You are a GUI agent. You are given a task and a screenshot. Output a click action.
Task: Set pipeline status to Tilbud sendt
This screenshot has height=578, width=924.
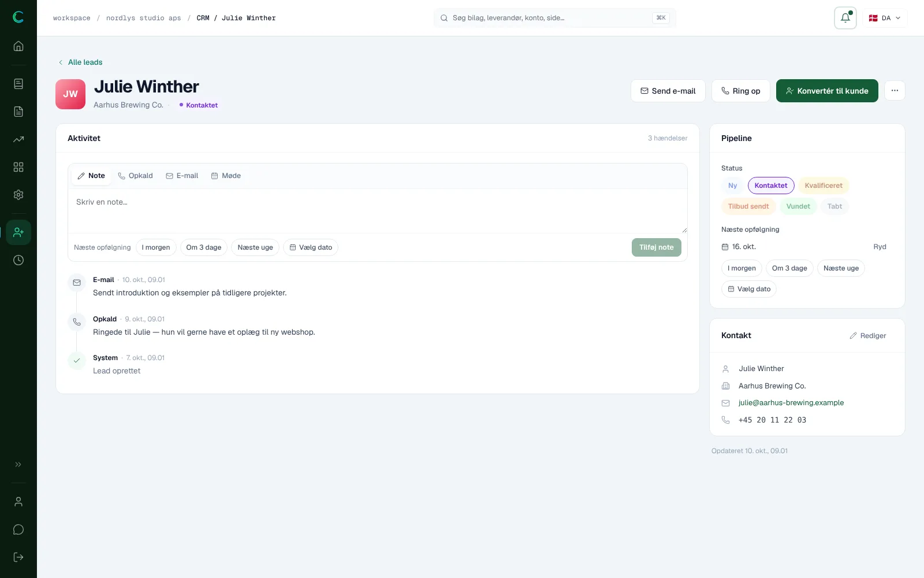(748, 206)
